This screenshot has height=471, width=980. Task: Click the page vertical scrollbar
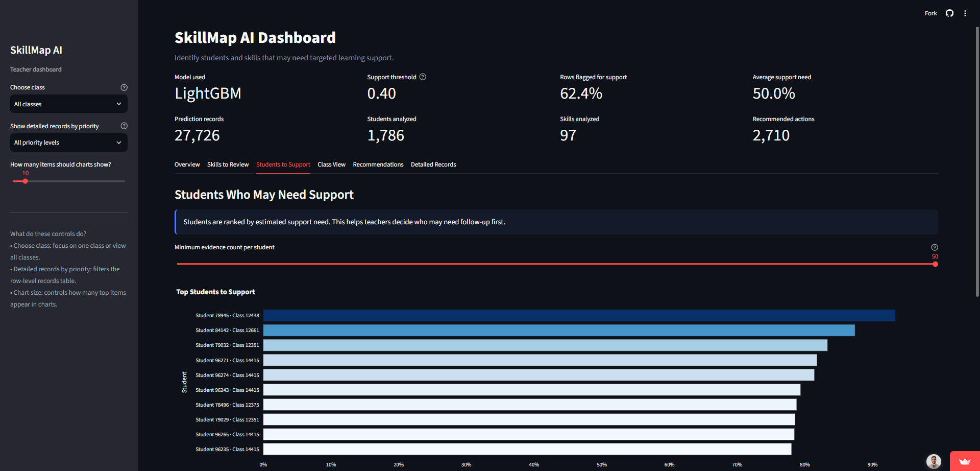point(977,161)
